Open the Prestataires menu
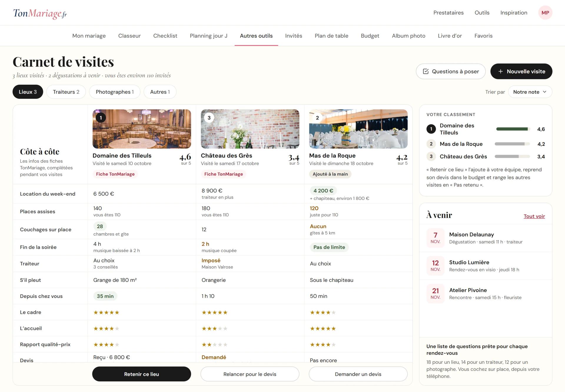This screenshot has height=392, width=565. (448, 13)
